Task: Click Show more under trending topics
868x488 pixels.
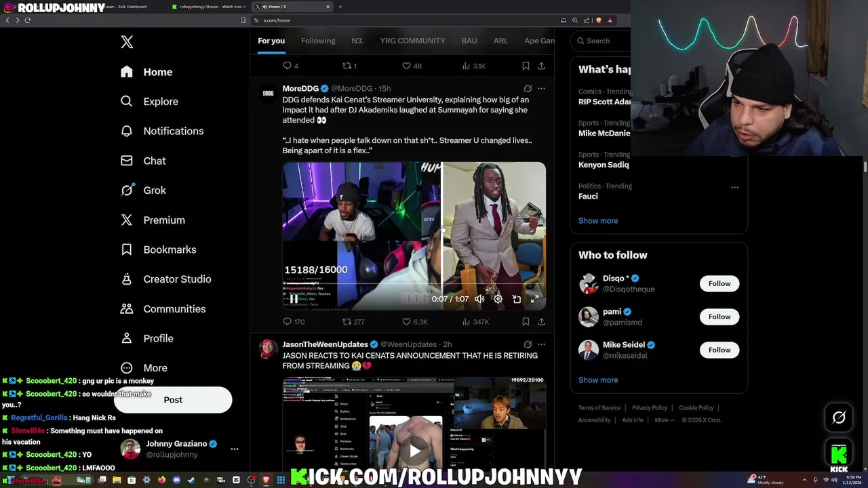Action: pyautogui.click(x=598, y=220)
